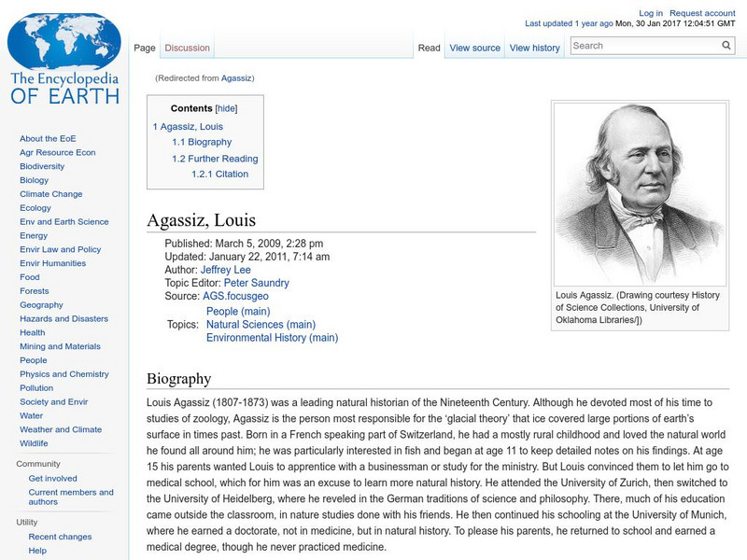Open the View history tab
747x560 pixels.
[534, 49]
